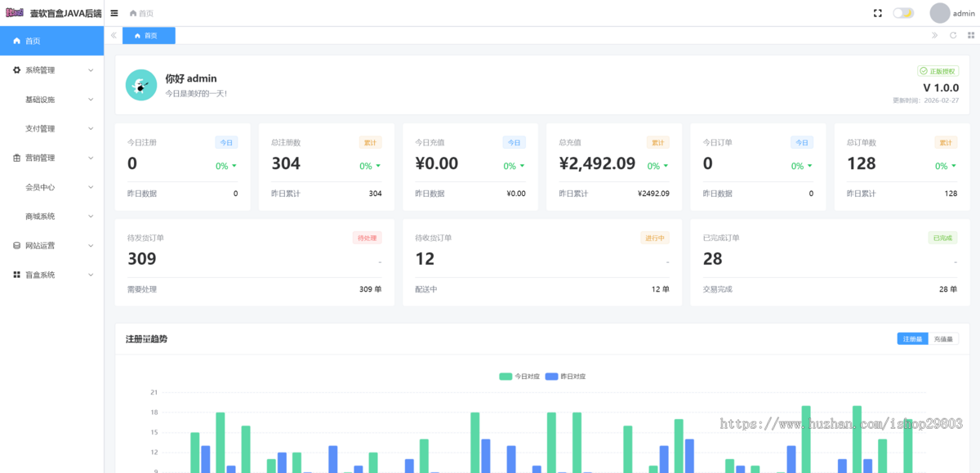This screenshot has width=980, height=473.
Task: Switch the chart to 充值量
Action: coord(943,339)
